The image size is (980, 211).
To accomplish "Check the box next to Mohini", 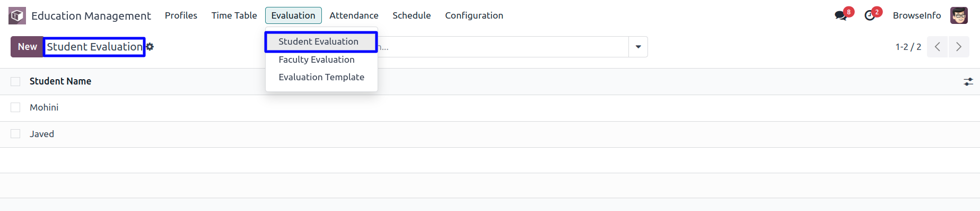I will (x=15, y=107).
